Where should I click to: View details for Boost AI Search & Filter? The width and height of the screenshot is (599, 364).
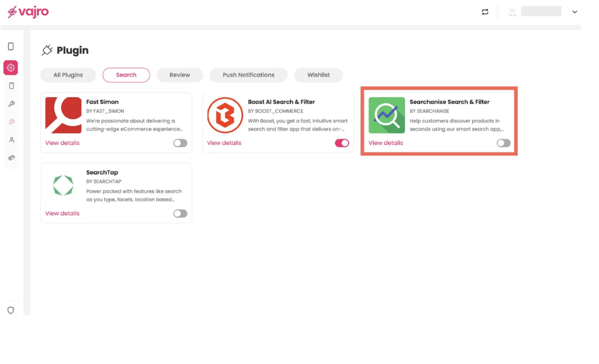(x=224, y=143)
